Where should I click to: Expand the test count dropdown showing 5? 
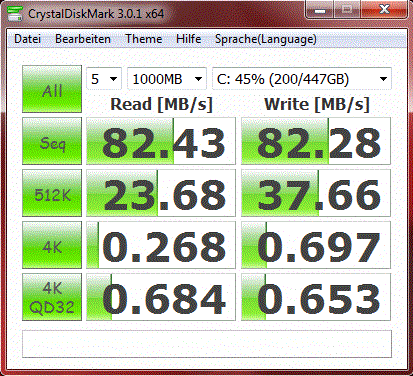coord(104,79)
